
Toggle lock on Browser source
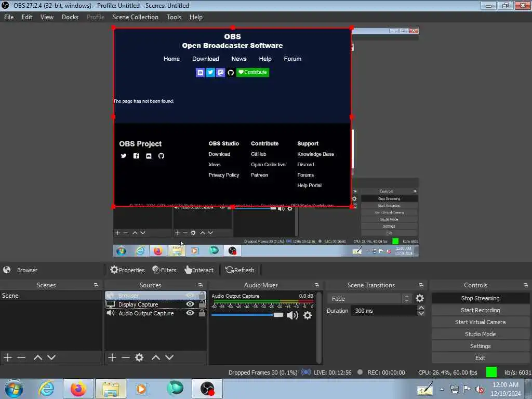(x=202, y=295)
